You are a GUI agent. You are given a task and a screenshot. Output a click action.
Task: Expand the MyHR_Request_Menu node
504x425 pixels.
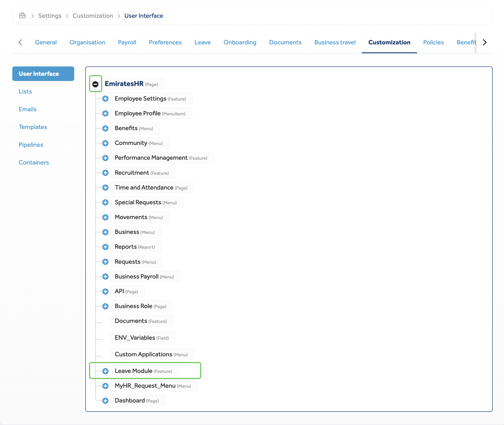[x=105, y=386]
